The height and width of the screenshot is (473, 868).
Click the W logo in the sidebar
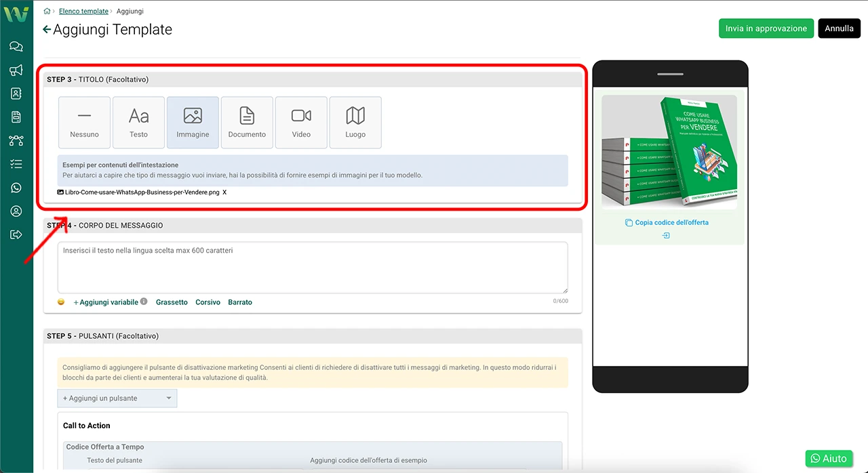pyautogui.click(x=16, y=14)
